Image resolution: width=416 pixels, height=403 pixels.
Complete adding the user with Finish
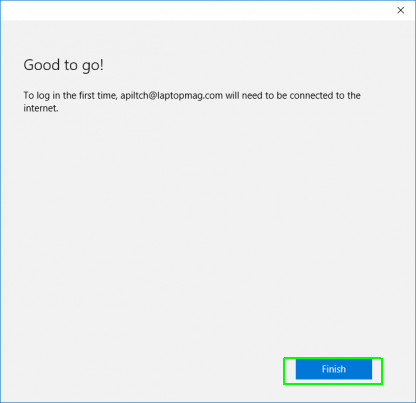334,369
